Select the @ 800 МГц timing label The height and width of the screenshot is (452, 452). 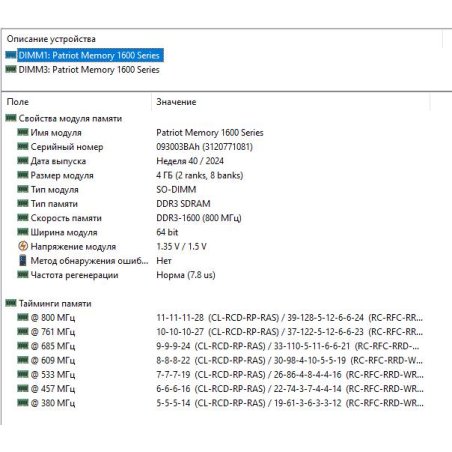(x=53, y=318)
